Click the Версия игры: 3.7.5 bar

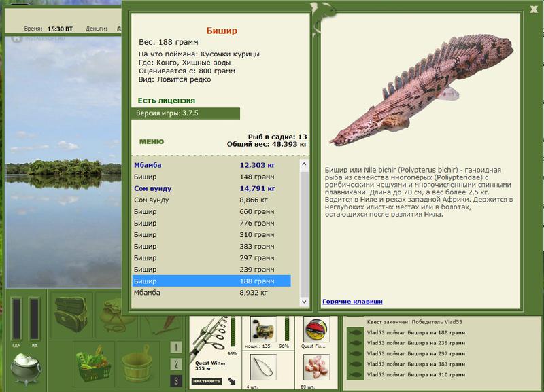pyautogui.click(x=185, y=113)
